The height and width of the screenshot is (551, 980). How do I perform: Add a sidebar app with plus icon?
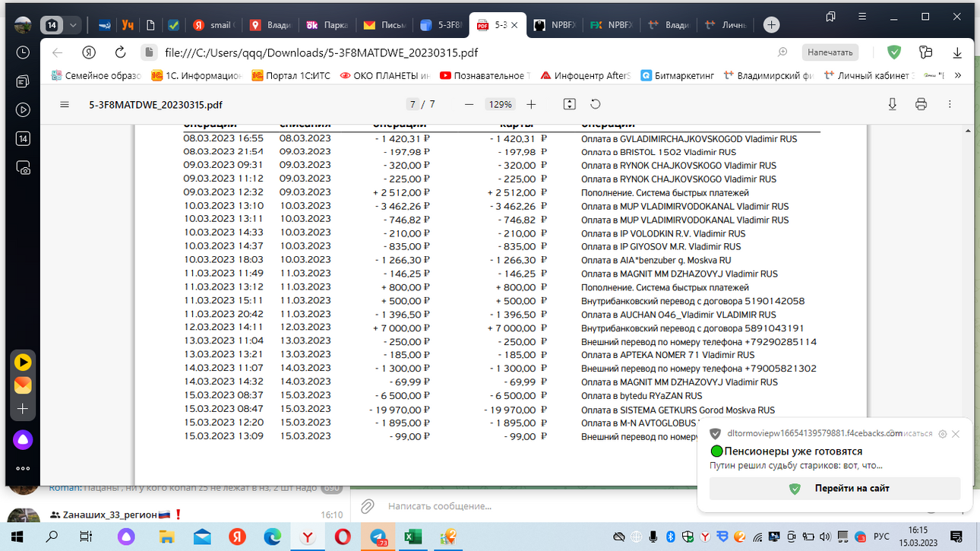pos(23,409)
